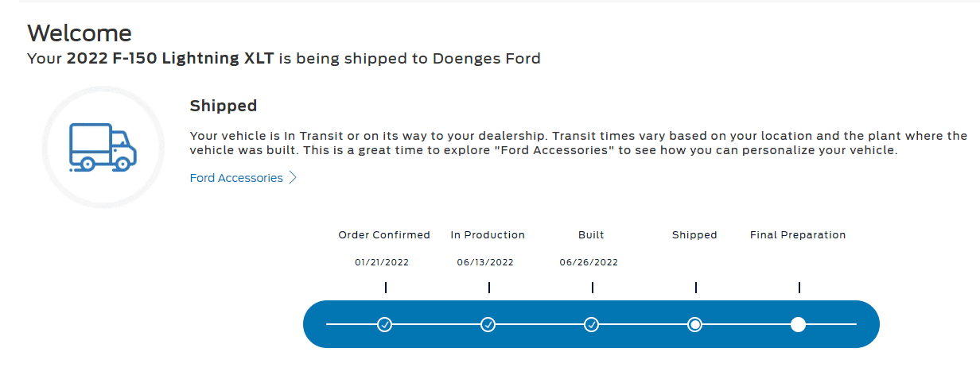Click the Built step checkmark circle
Viewport: 980px width, 379px height.
(x=592, y=324)
